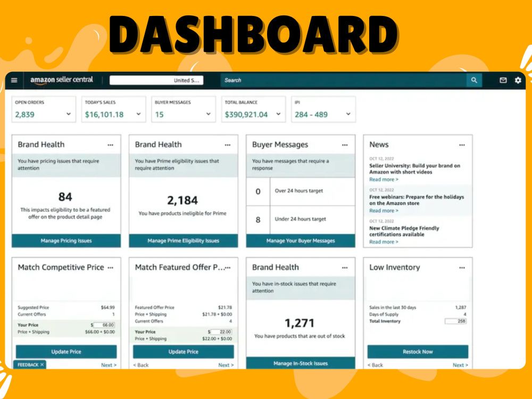
Task: Click Total Balance value $390,921.04
Action: point(246,115)
